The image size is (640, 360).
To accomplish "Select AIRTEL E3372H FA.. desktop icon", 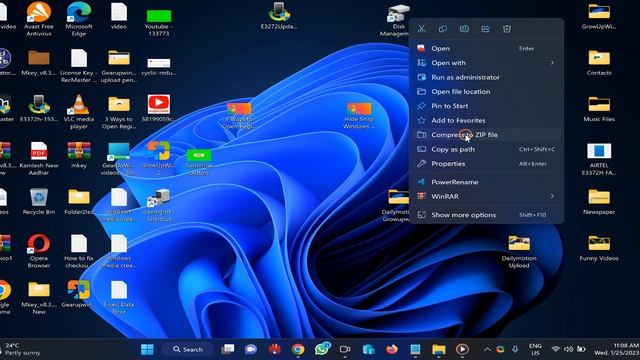I will pos(599,159).
